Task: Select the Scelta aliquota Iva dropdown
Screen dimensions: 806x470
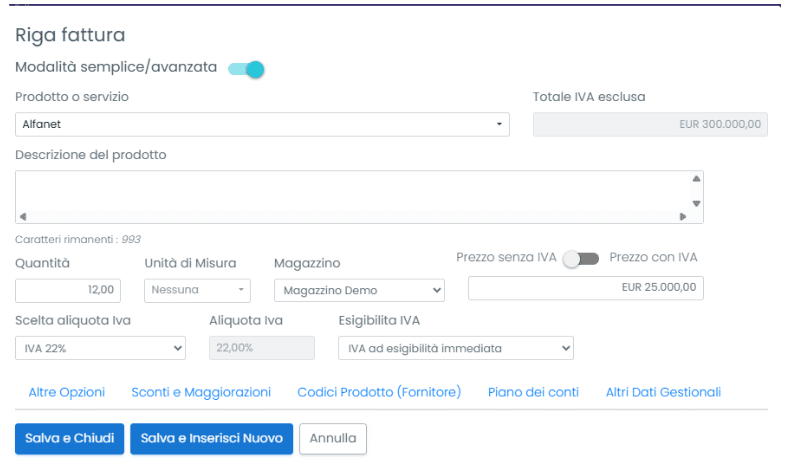Action: pyautogui.click(x=100, y=348)
